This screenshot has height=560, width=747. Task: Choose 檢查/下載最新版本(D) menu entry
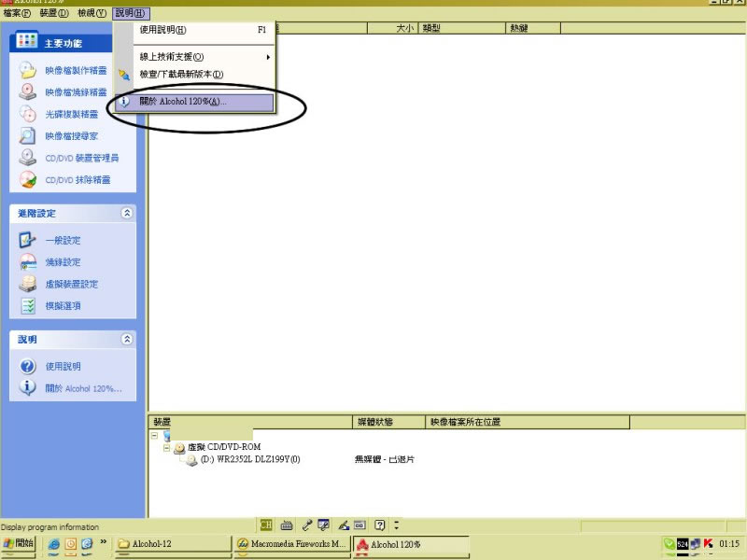click(204, 75)
